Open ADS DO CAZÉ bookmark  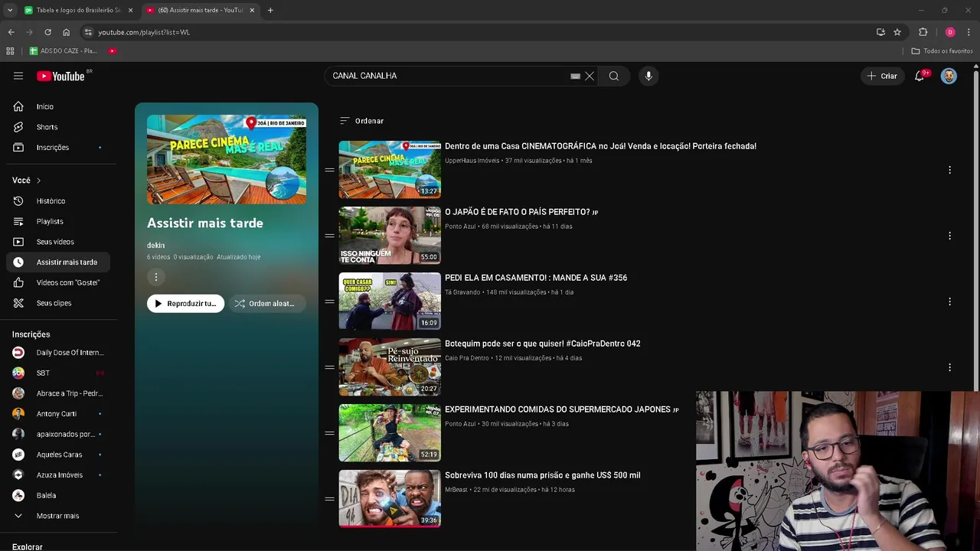coord(63,51)
